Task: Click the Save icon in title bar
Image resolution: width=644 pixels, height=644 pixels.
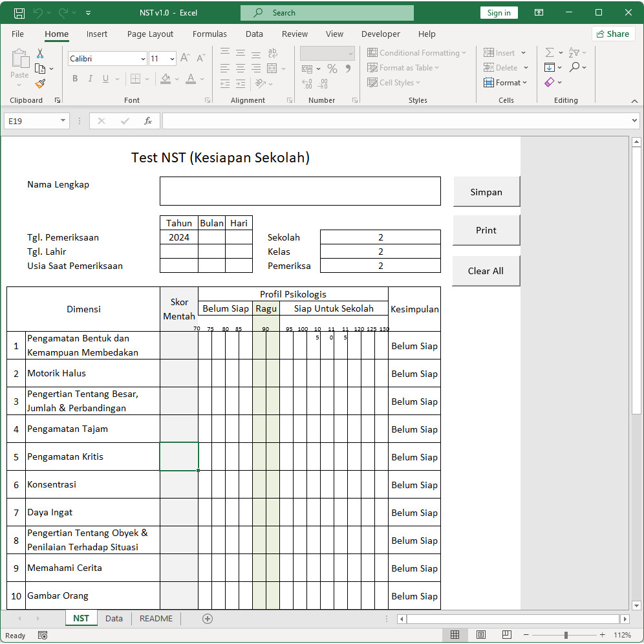Action: 19,13
